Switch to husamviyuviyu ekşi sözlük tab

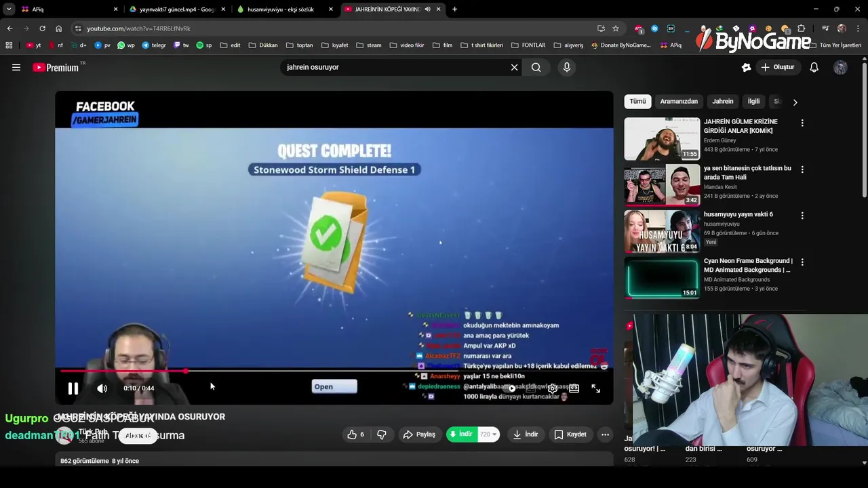pos(285,9)
